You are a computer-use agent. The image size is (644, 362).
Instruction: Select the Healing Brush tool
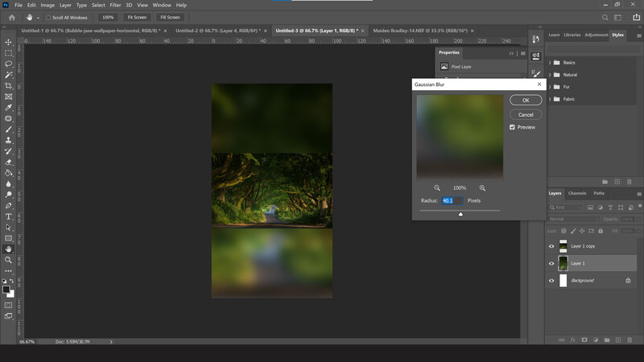pos(8,118)
